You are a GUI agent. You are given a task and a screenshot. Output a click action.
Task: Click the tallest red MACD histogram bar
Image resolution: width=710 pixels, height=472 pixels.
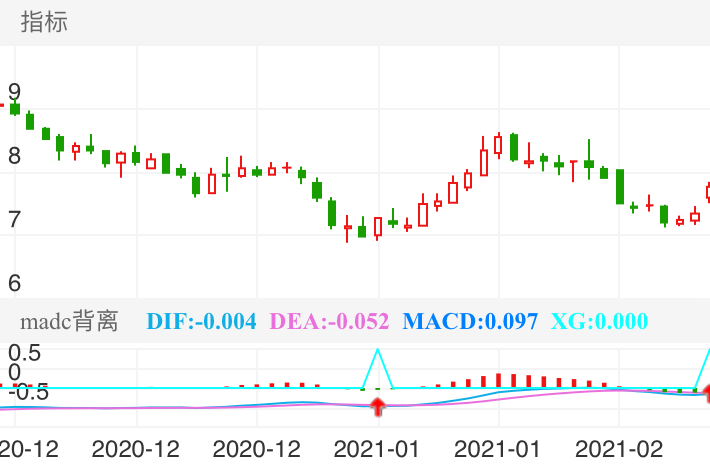[499, 380]
